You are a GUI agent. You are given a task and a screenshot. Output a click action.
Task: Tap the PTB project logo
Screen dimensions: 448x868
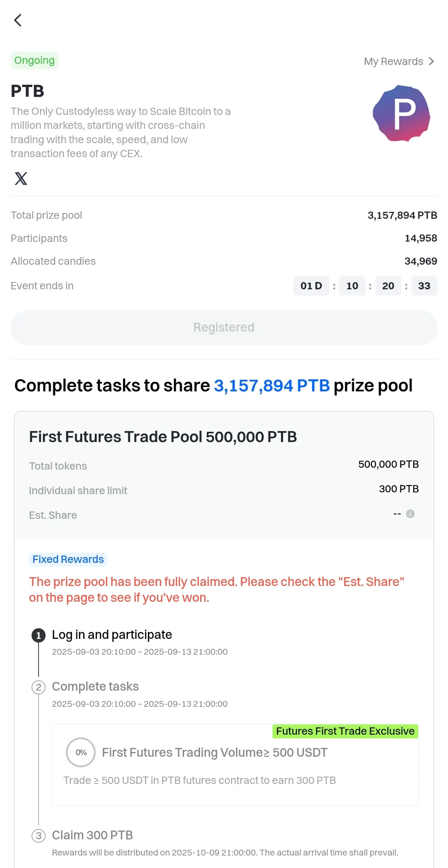(x=401, y=113)
